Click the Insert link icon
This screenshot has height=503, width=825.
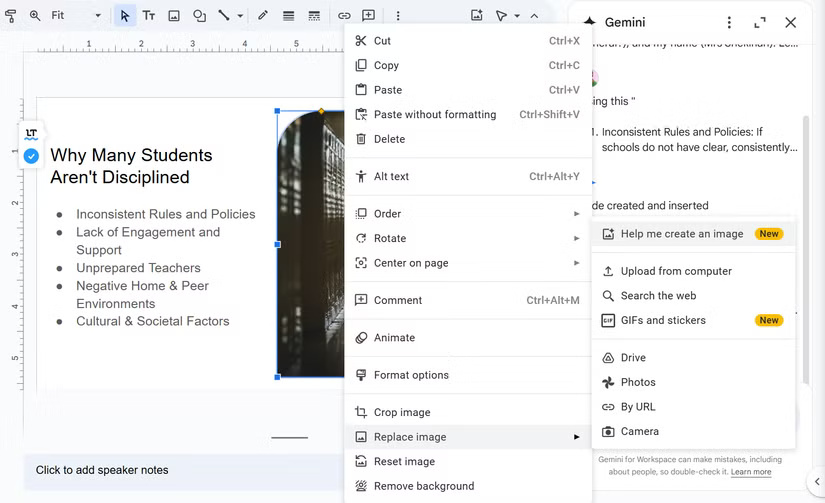pos(344,16)
